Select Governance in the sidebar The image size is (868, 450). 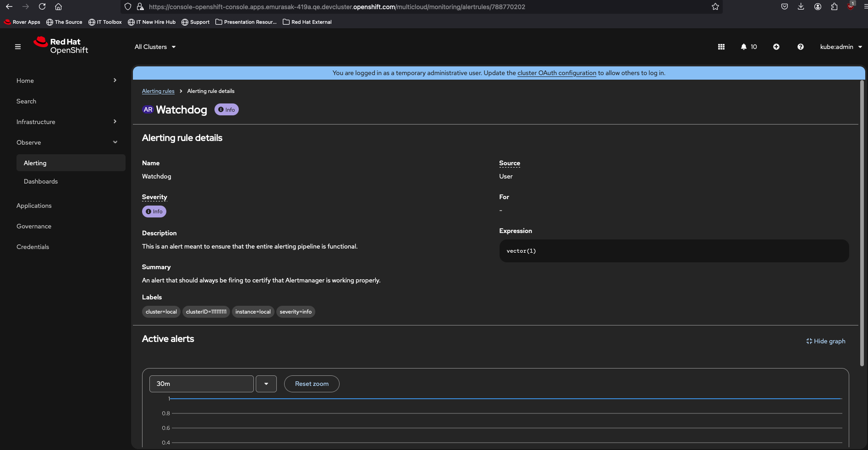(x=34, y=226)
